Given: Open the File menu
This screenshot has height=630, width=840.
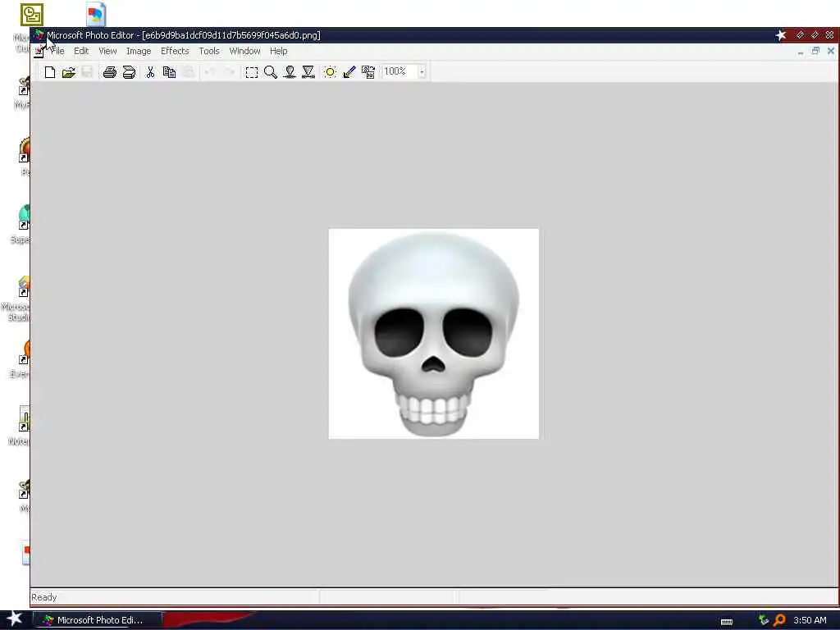Looking at the screenshot, I should point(57,51).
